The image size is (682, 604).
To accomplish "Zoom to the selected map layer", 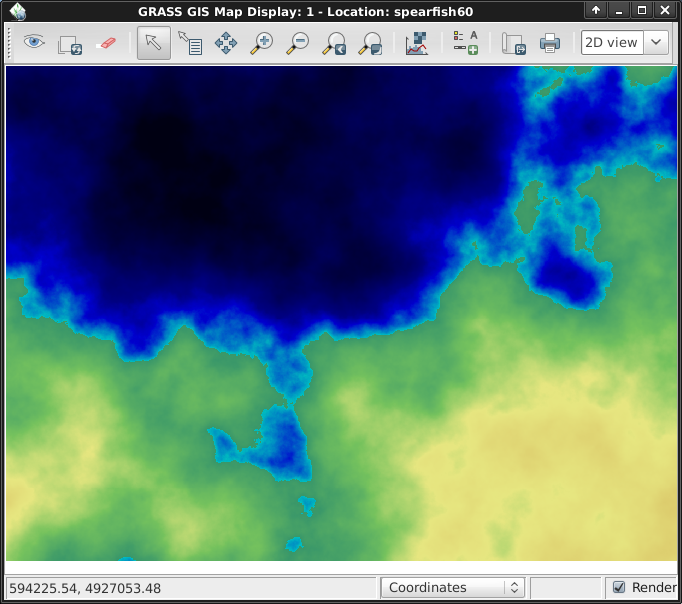I will (334, 43).
